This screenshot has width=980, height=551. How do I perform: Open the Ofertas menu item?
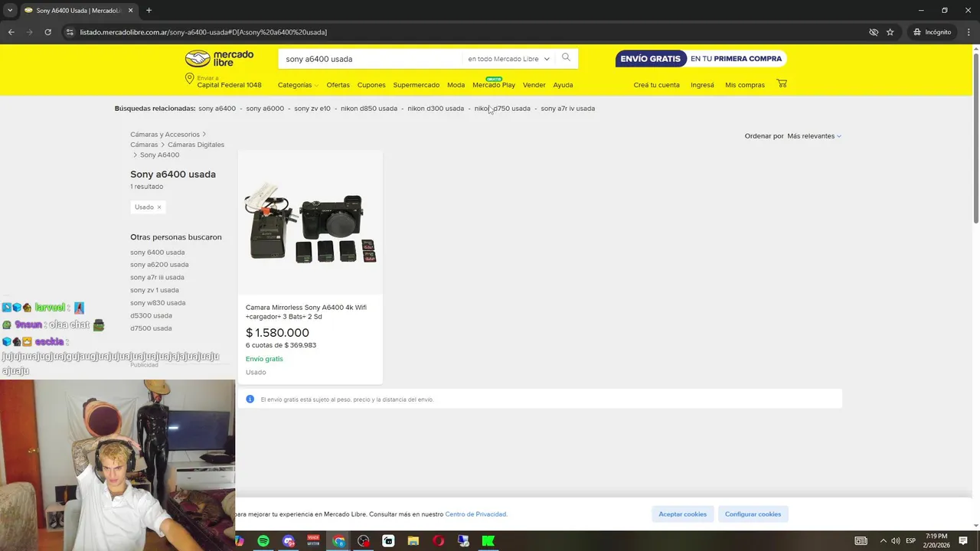[338, 85]
